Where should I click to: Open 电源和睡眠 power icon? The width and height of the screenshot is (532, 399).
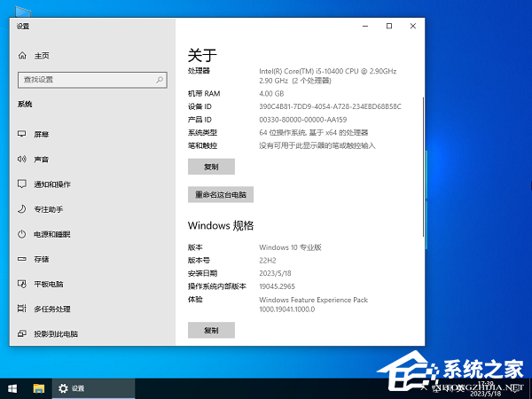click(x=22, y=234)
